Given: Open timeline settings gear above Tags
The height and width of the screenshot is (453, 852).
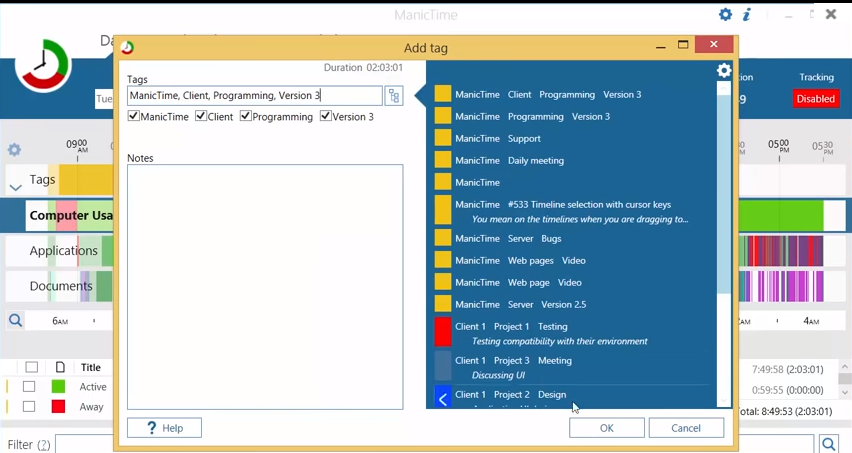Looking at the screenshot, I should pos(14,149).
